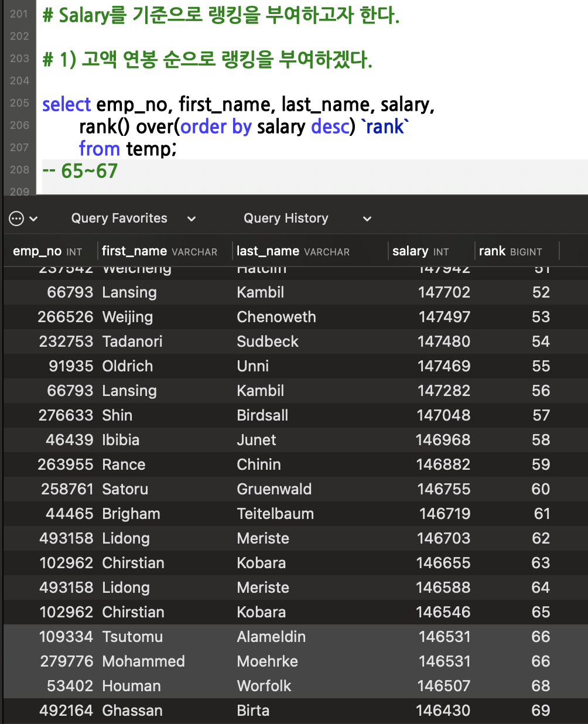This screenshot has width=588, height=724.
Task: Select the last_name cell 'Junet'
Action: coord(257,440)
